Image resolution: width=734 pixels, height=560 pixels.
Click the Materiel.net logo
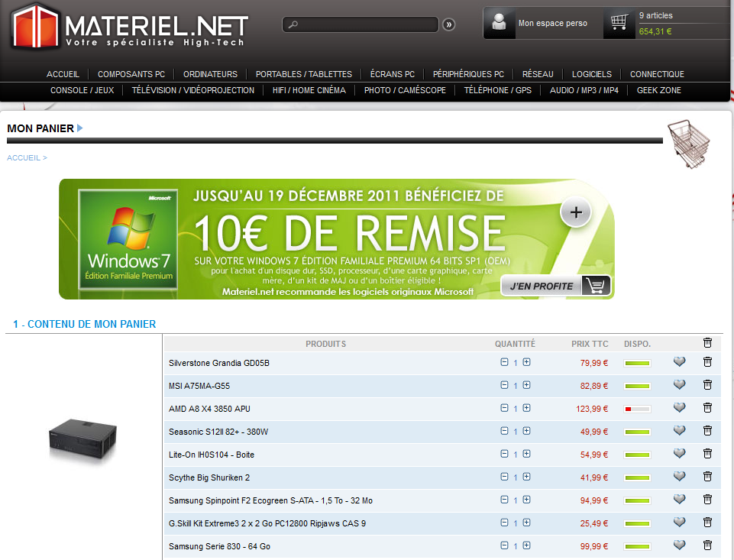pos(131,26)
